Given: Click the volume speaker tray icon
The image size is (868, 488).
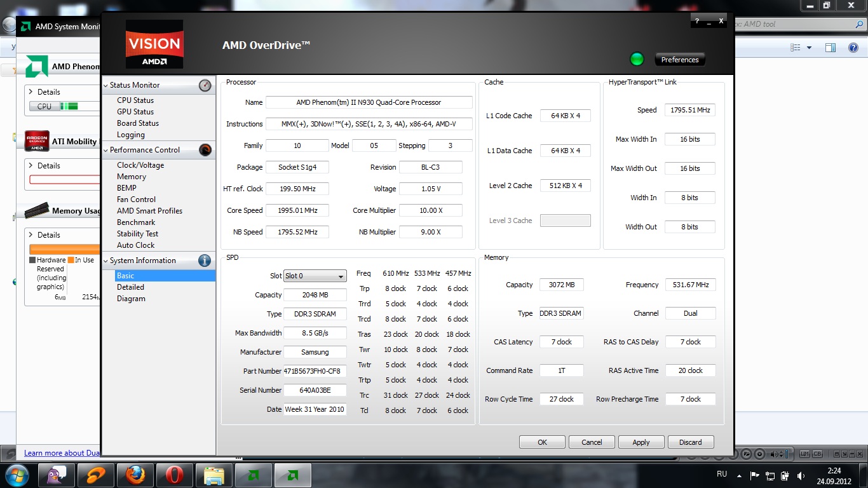Looking at the screenshot, I should point(803,475).
